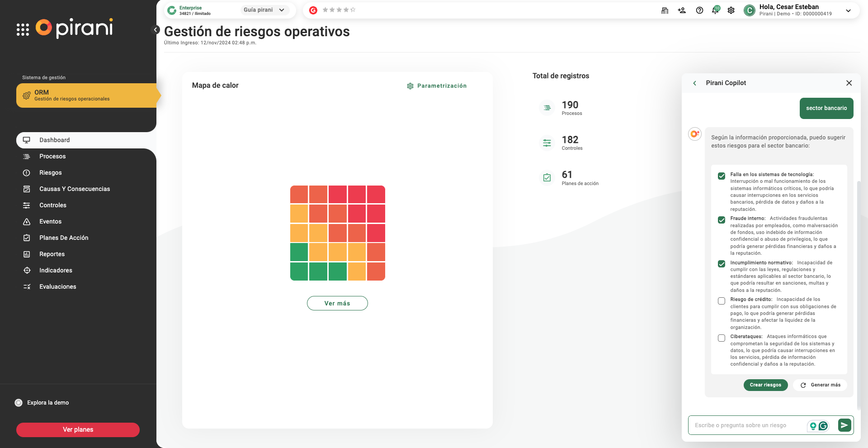Image resolution: width=868 pixels, height=448 pixels.
Task: Open the apps grid icon beside Pirani logo
Action: point(23,29)
